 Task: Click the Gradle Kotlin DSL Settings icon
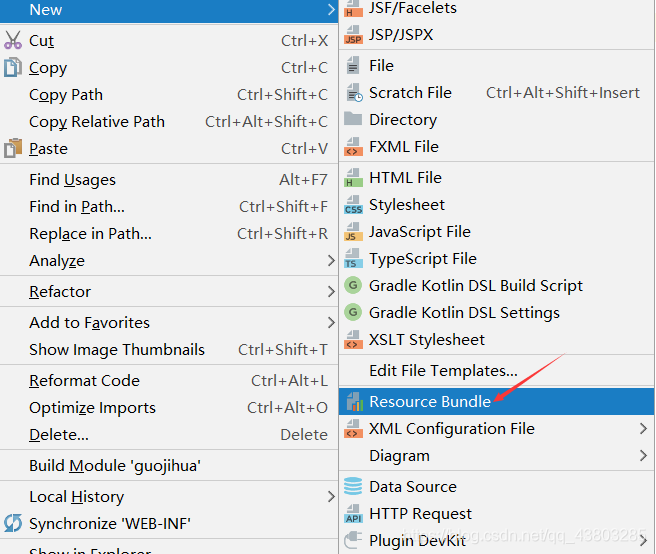353,312
